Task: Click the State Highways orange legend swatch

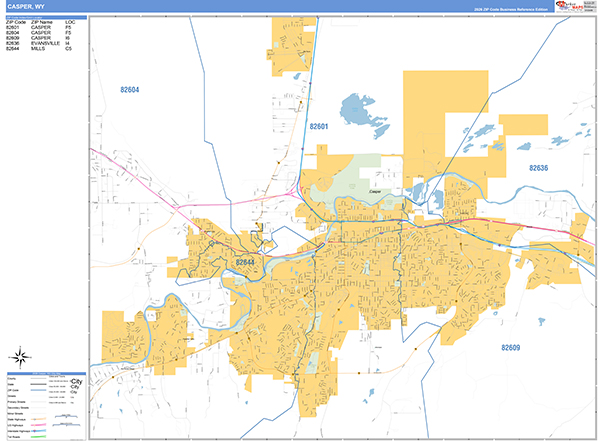Action: [38, 419]
